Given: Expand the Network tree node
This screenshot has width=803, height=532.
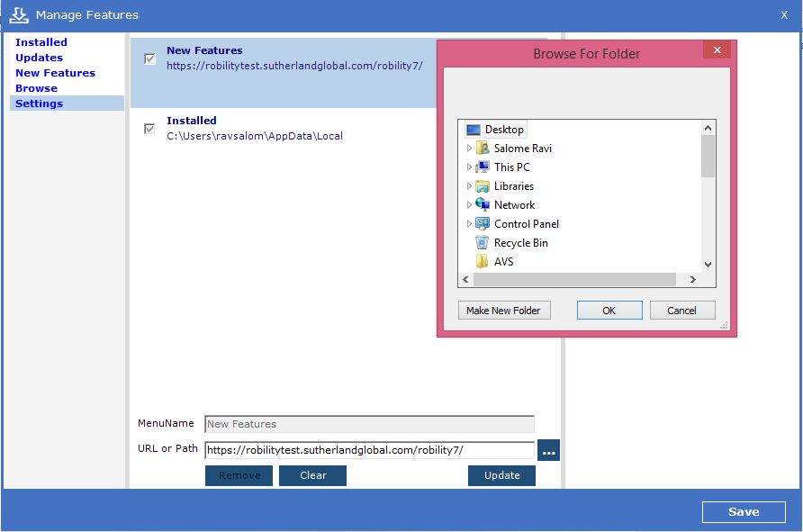Looking at the screenshot, I should [469, 205].
